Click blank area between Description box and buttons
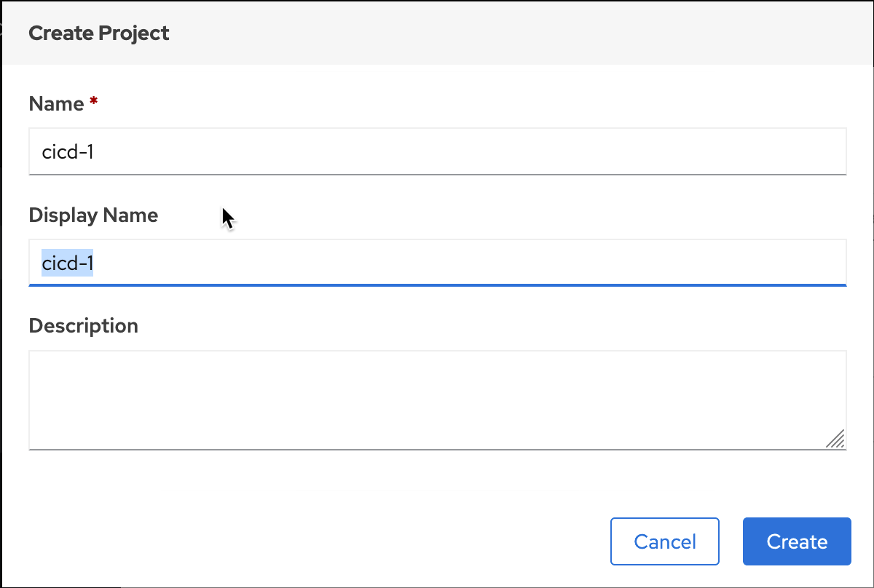The image size is (874, 588). (437, 482)
